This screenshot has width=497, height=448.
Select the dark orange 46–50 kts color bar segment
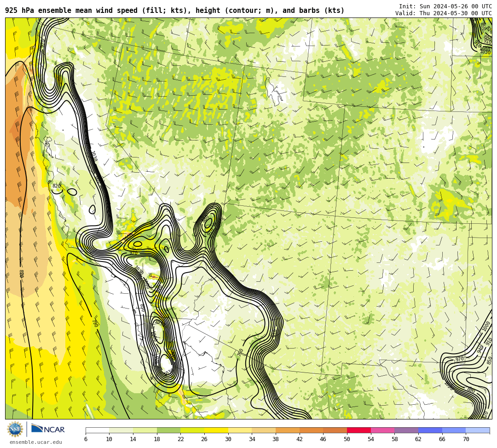coord(335,430)
